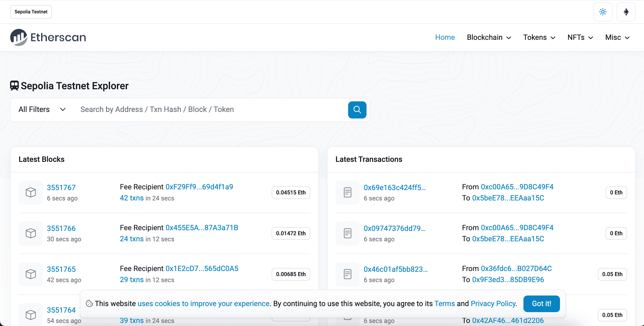Screen dimensions: 644x326
Task: Select the Home navigation item
Action: 445,37
